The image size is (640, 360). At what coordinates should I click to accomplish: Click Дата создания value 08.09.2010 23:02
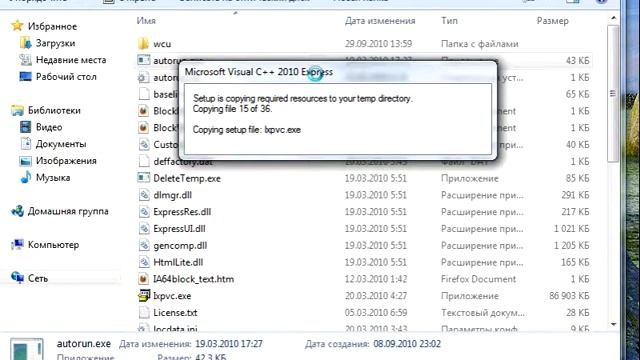[407, 344]
